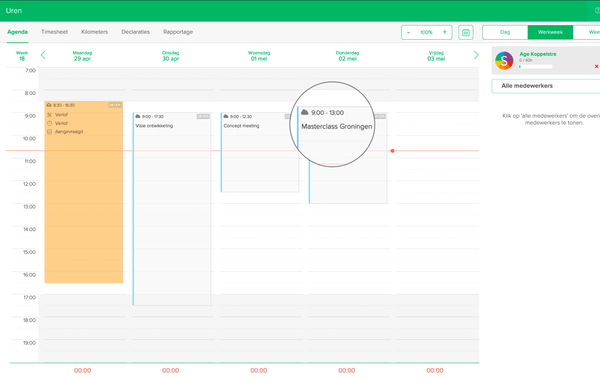Select Dinsdag 30 apr column header
Screen dimensions: 600x378
pos(171,56)
